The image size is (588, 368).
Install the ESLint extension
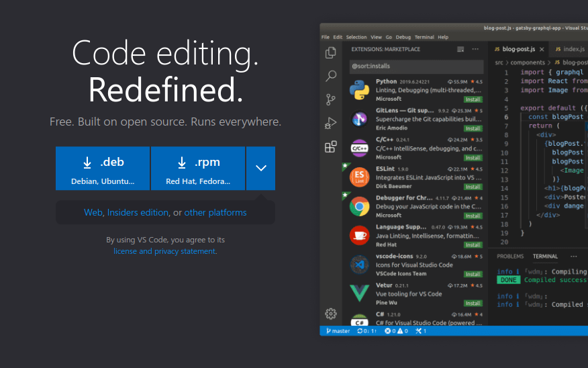pyautogui.click(x=473, y=187)
